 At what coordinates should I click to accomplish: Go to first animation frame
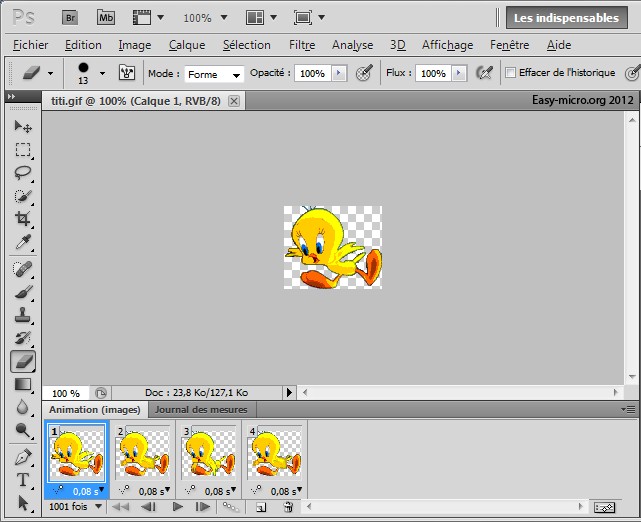(x=121, y=507)
